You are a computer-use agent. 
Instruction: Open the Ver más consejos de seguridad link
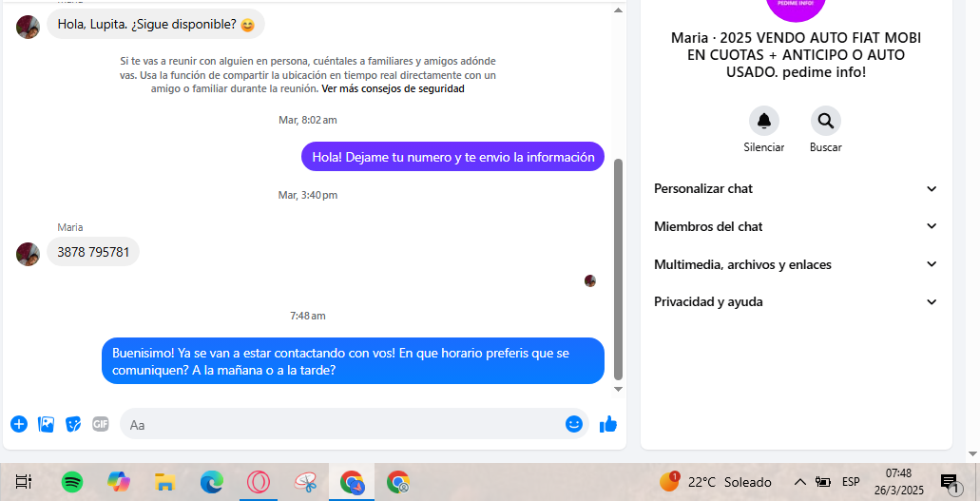pyautogui.click(x=393, y=88)
